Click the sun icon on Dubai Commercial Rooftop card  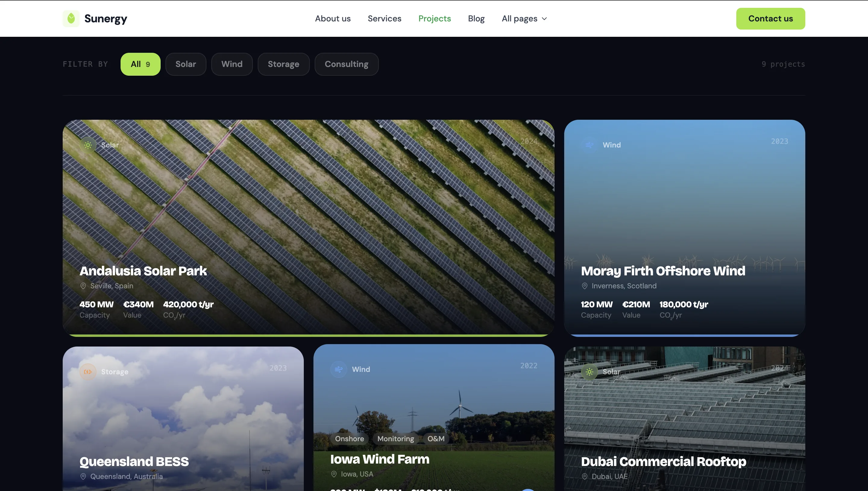[x=589, y=372]
